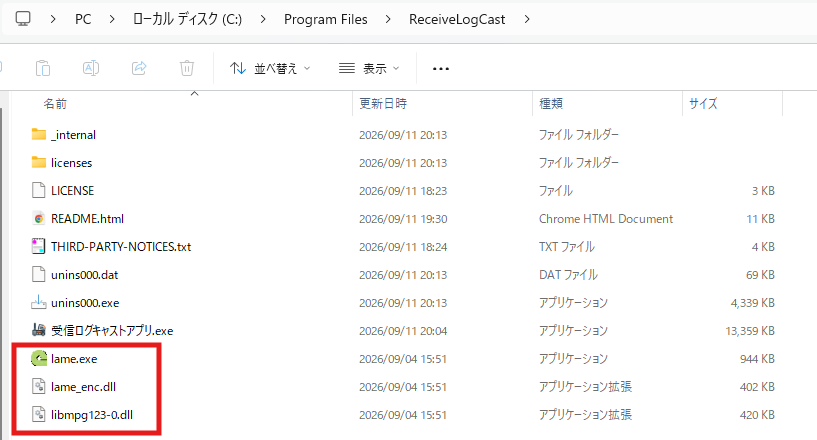The height and width of the screenshot is (440, 817).
Task: Select the lame.exe file name
Action: coord(74,359)
